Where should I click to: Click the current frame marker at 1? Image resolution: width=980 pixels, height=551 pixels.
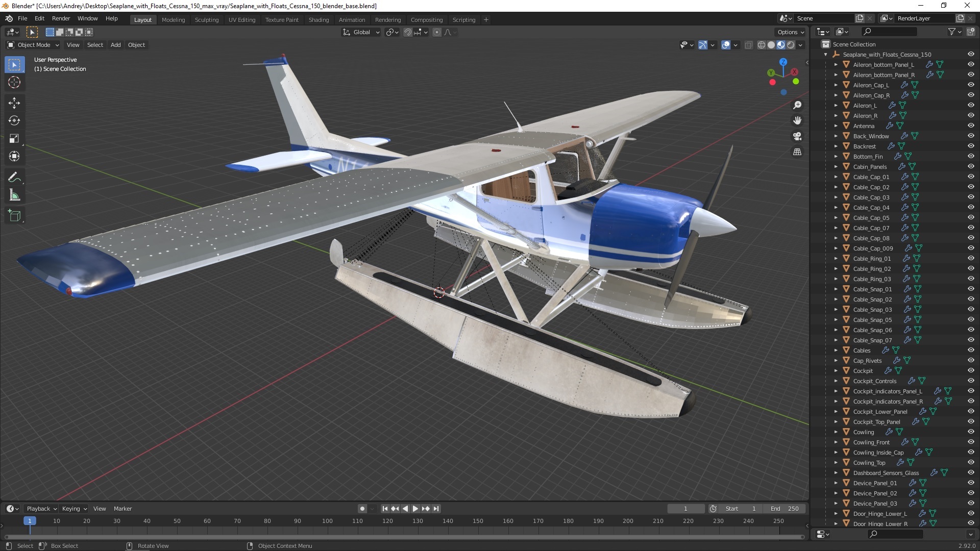(x=30, y=521)
